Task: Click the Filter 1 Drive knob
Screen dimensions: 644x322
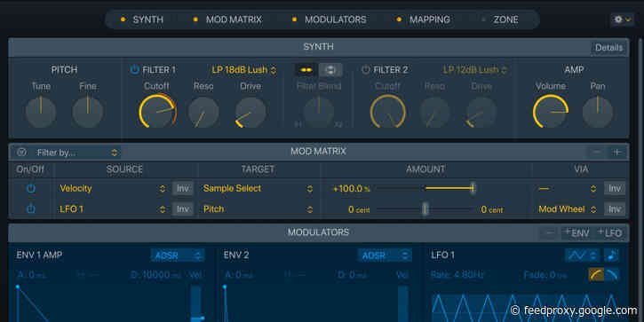Action: (x=250, y=112)
